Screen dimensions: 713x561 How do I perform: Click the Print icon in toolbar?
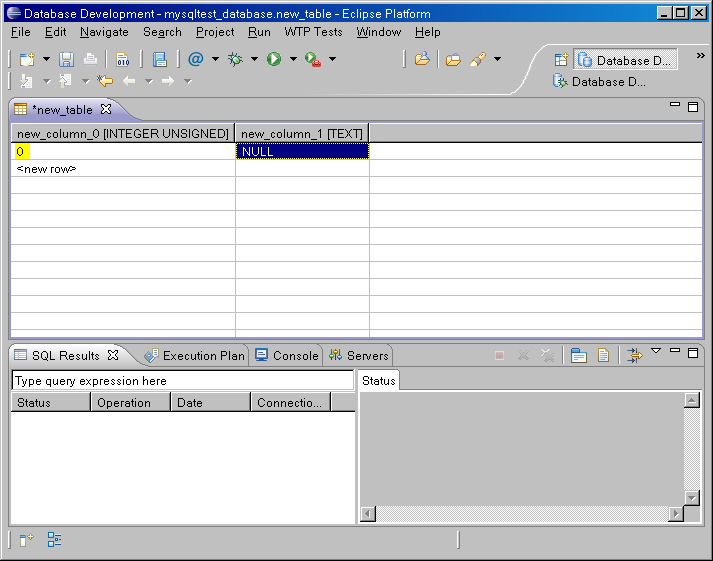90,60
